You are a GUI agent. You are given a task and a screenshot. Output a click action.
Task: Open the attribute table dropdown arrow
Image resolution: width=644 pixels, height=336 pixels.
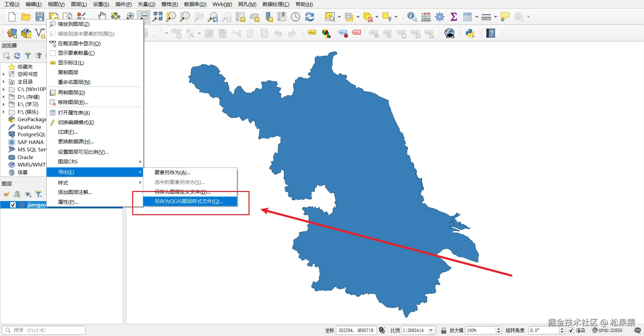click(x=477, y=17)
